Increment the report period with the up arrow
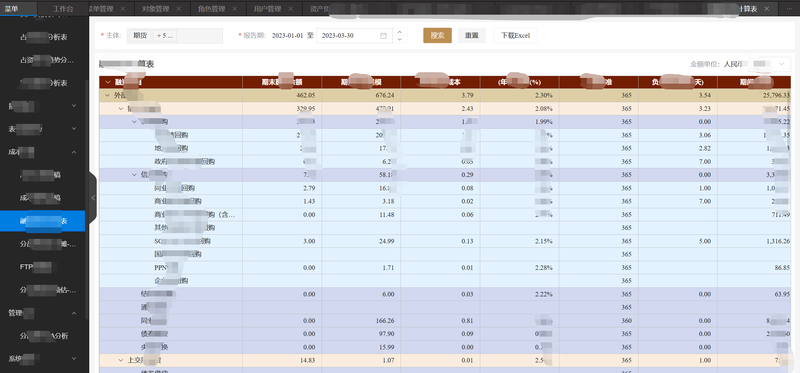This screenshot has height=373, width=800. (399, 32)
